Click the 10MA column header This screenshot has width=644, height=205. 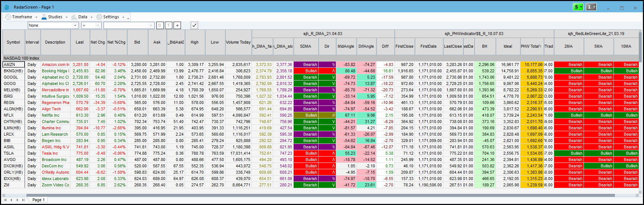626,46
